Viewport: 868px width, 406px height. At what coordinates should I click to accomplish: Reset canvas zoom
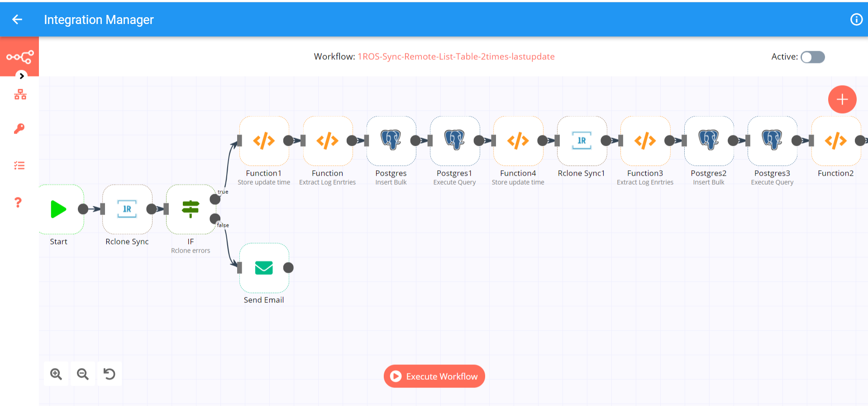[110, 374]
